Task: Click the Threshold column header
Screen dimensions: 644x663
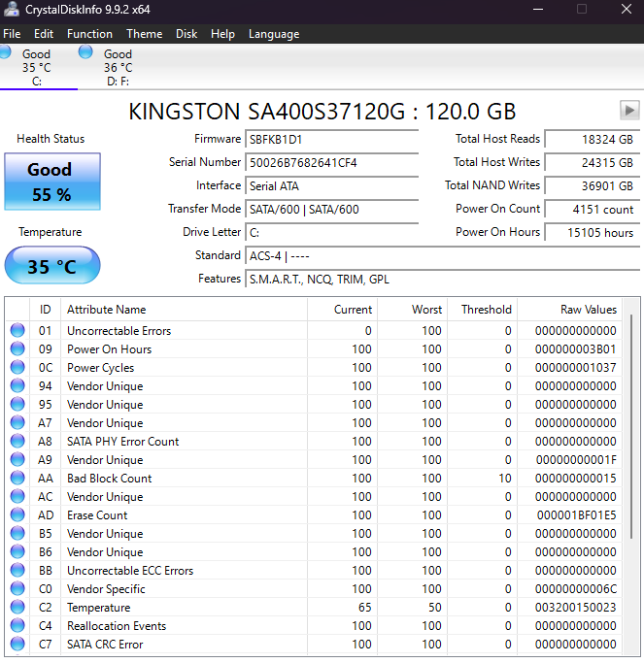Action: 483,310
